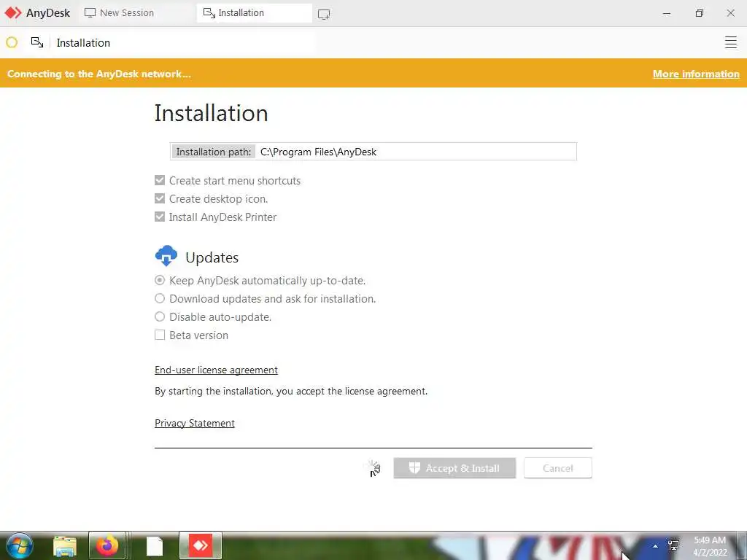Click the Cancel button
The height and width of the screenshot is (560, 747).
click(x=558, y=468)
